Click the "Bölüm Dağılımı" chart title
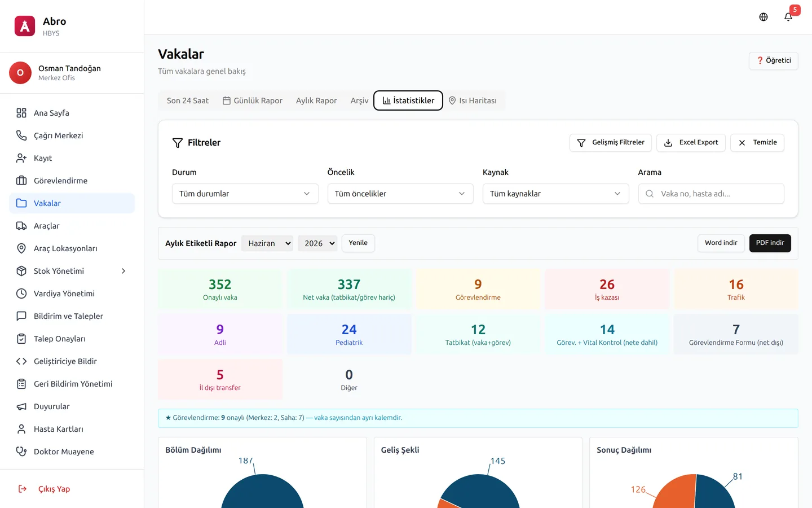 pyautogui.click(x=193, y=450)
